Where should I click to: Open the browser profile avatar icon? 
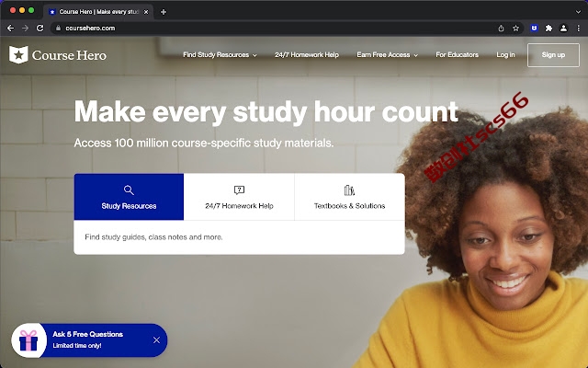tap(563, 29)
